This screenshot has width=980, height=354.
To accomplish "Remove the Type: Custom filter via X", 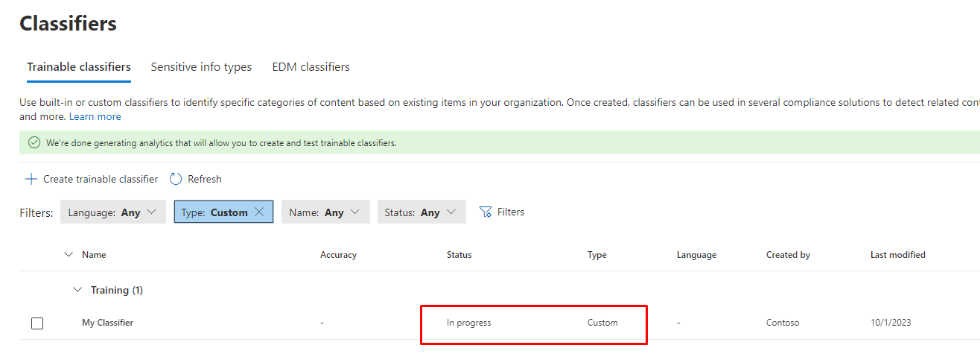I will click(259, 212).
